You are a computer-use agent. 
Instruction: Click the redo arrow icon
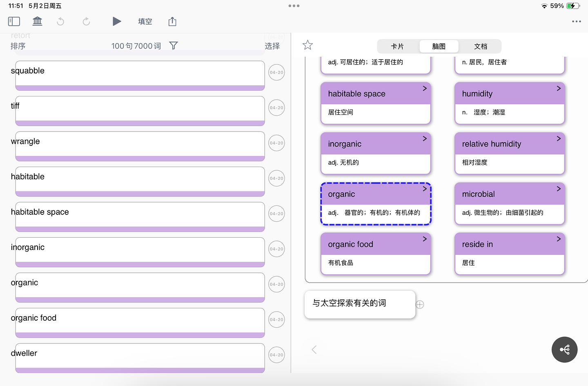pos(86,21)
